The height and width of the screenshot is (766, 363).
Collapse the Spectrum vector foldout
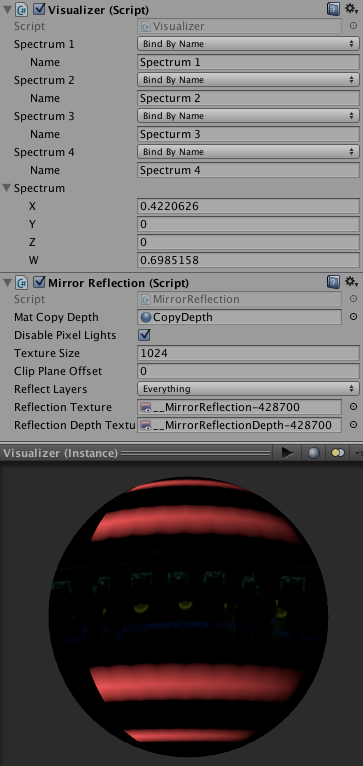click(x=7, y=188)
